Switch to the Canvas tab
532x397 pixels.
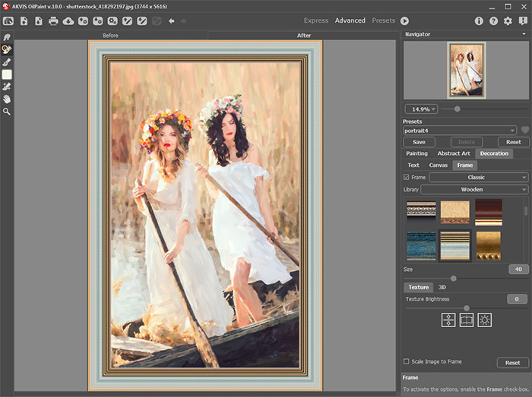(x=438, y=165)
